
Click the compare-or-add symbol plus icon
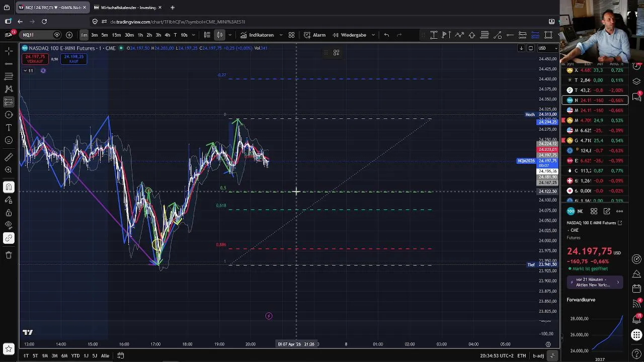point(69,35)
